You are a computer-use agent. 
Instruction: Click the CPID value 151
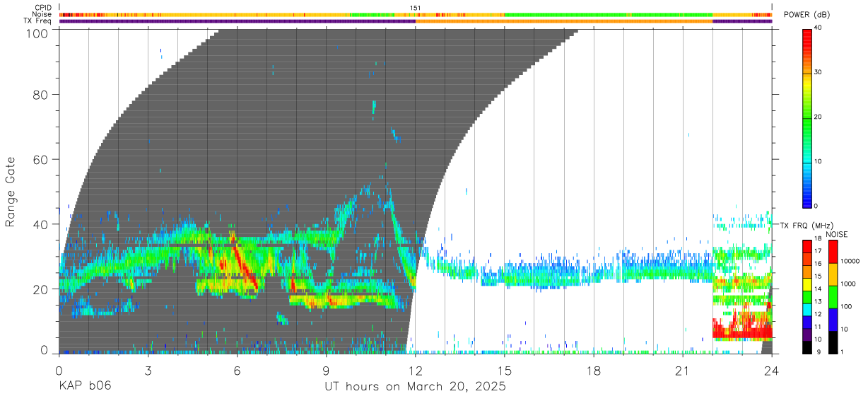click(416, 8)
